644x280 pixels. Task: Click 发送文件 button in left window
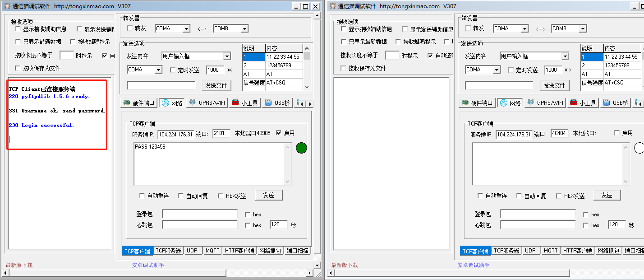(216, 85)
